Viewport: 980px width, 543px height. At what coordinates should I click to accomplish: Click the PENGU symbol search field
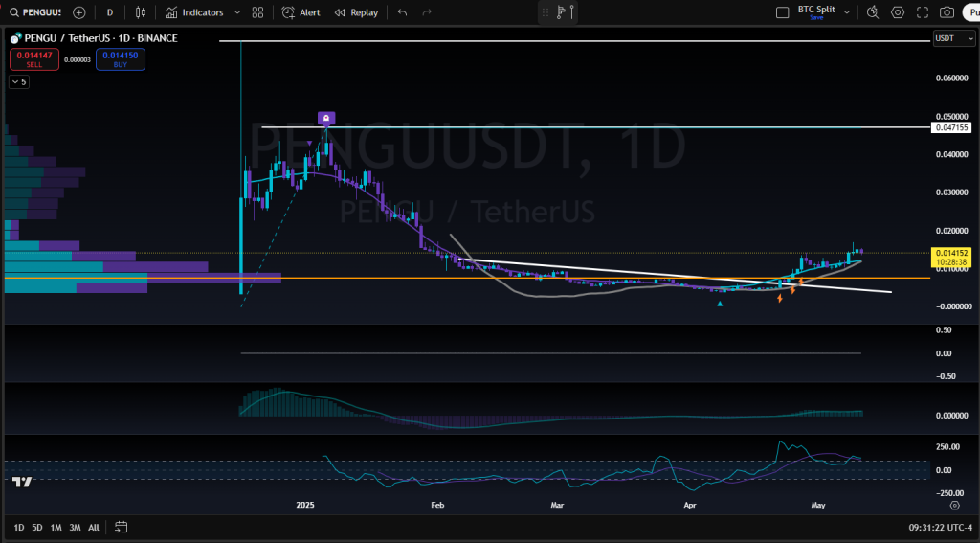pyautogui.click(x=36, y=12)
